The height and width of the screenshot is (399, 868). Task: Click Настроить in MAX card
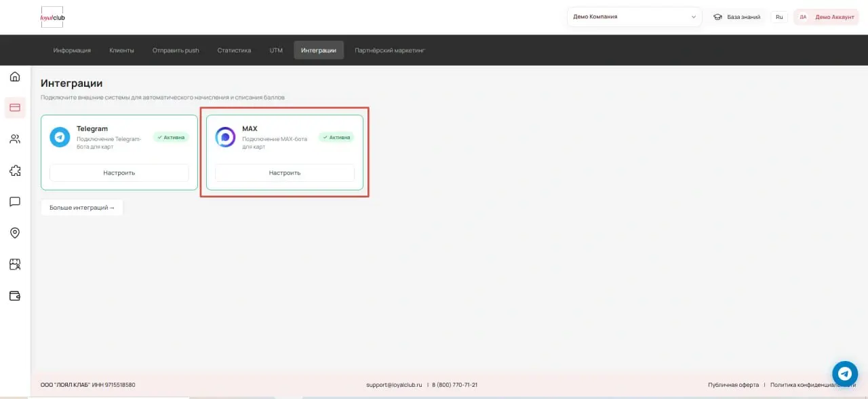[285, 173]
